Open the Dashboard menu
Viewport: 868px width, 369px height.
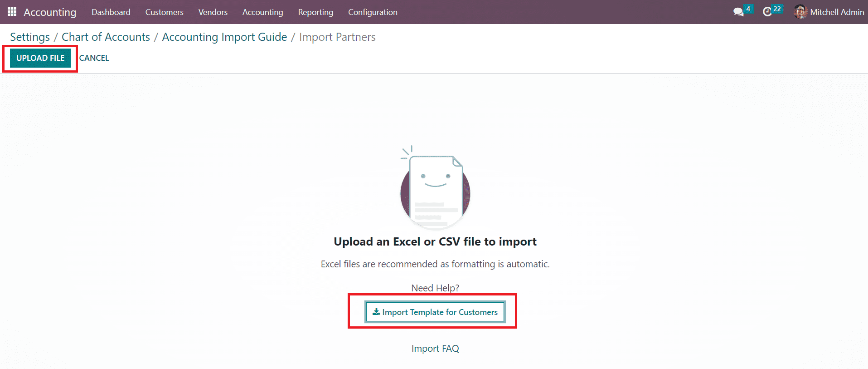coord(111,12)
